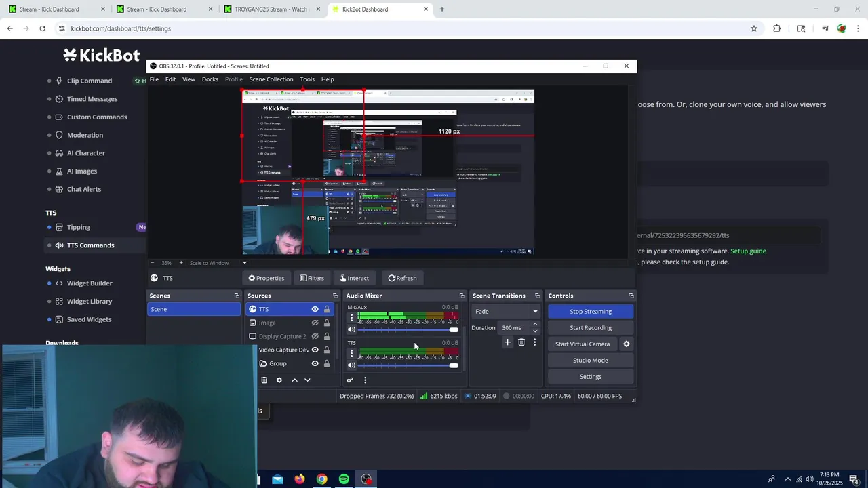This screenshot has height=488, width=868.
Task: Toggle the lock on Image source
Action: point(326,323)
